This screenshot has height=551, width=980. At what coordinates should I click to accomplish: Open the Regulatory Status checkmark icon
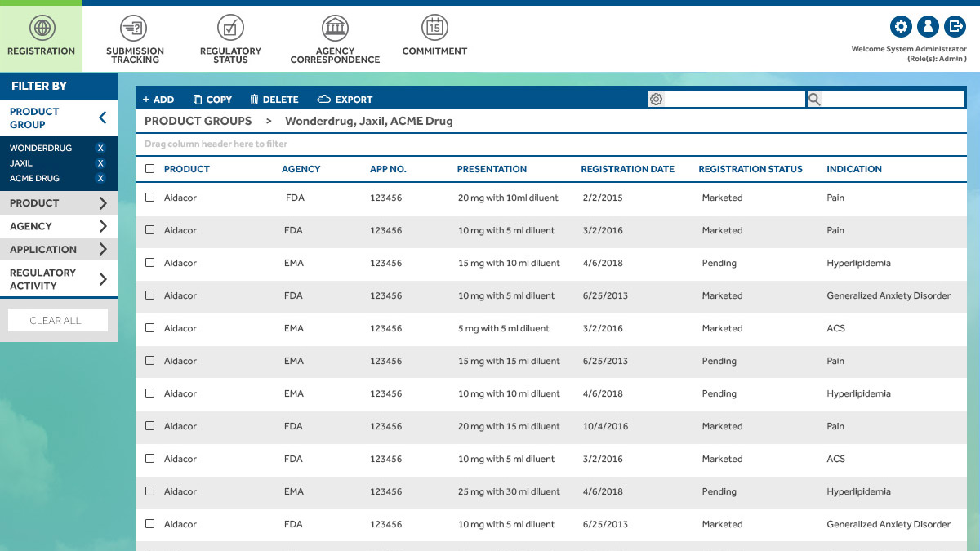(x=230, y=28)
